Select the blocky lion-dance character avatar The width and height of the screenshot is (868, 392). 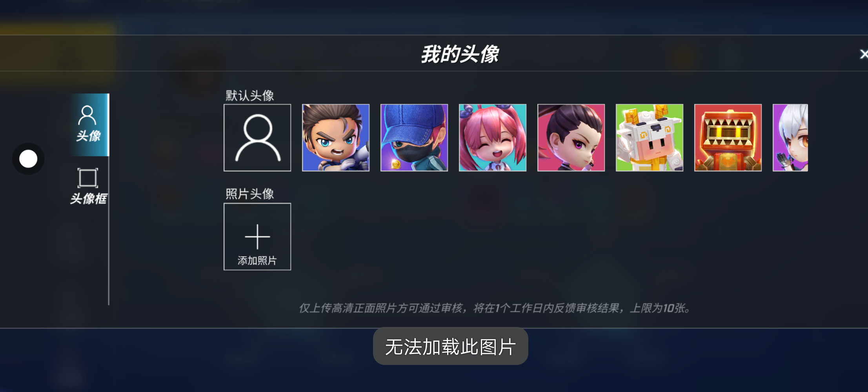click(x=650, y=138)
